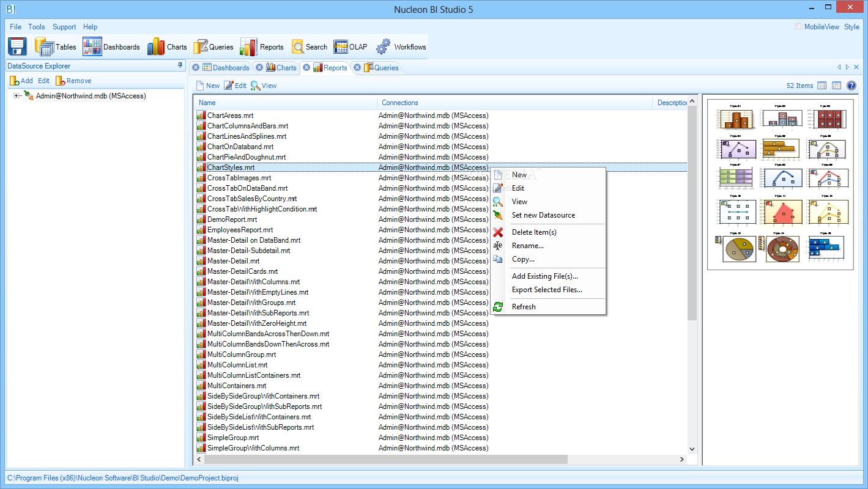
Task: Select Master-DetailCards.mrt report
Action: pyautogui.click(x=242, y=271)
